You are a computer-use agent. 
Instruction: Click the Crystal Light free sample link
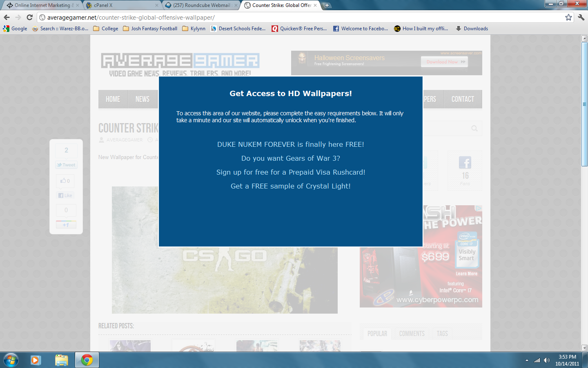click(291, 186)
